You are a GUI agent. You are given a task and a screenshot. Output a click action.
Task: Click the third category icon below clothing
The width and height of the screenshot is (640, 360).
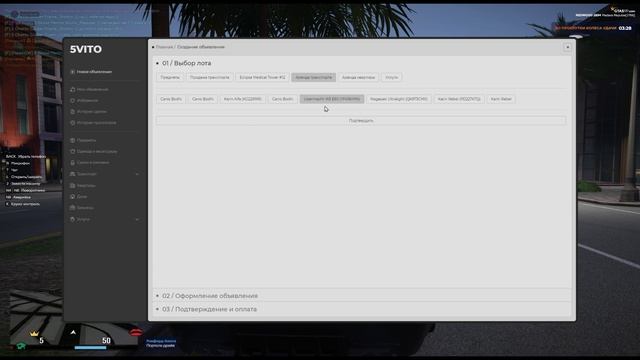pos(72,162)
